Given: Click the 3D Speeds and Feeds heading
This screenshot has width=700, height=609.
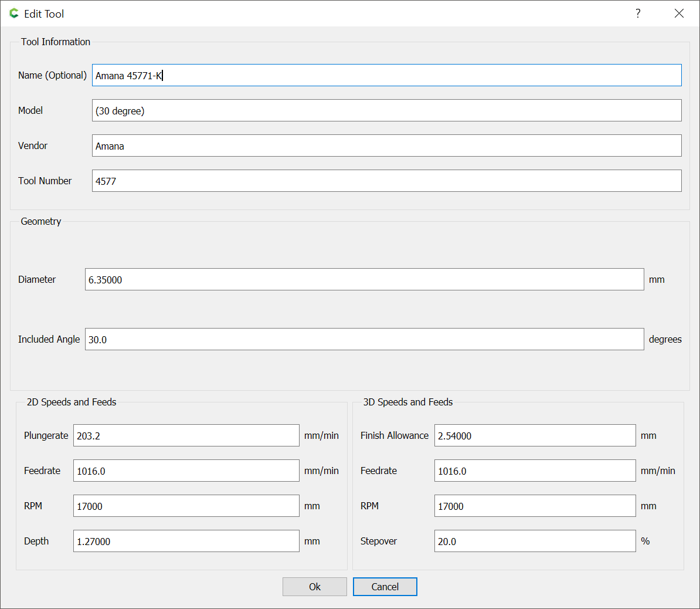Looking at the screenshot, I should pyautogui.click(x=407, y=402).
